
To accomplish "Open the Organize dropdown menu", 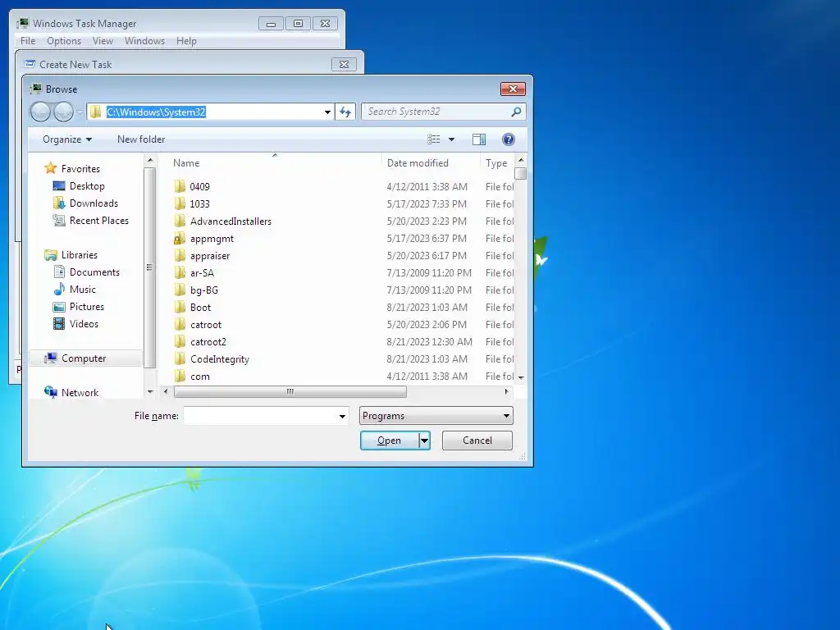I will (x=67, y=139).
